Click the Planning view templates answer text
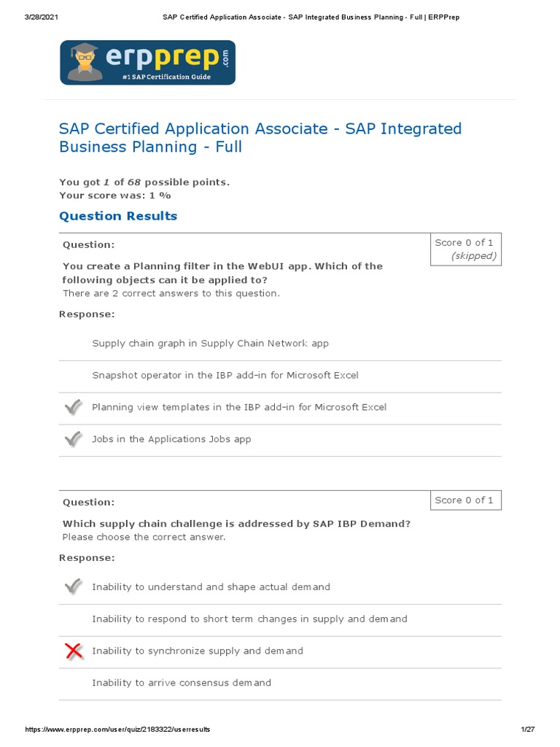The height and width of the screenshot is (747, 560). 238,408
